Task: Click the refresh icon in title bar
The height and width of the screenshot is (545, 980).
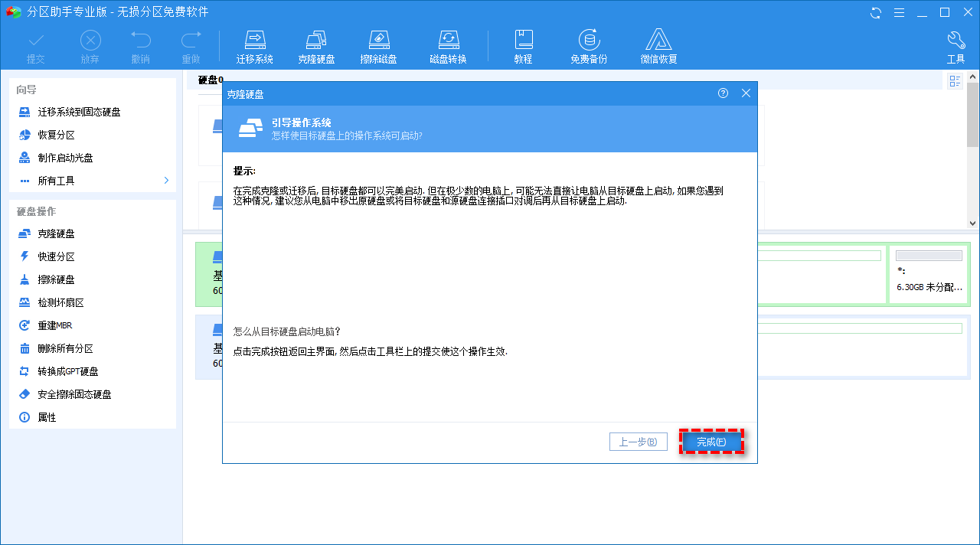Action: (876, 12)
